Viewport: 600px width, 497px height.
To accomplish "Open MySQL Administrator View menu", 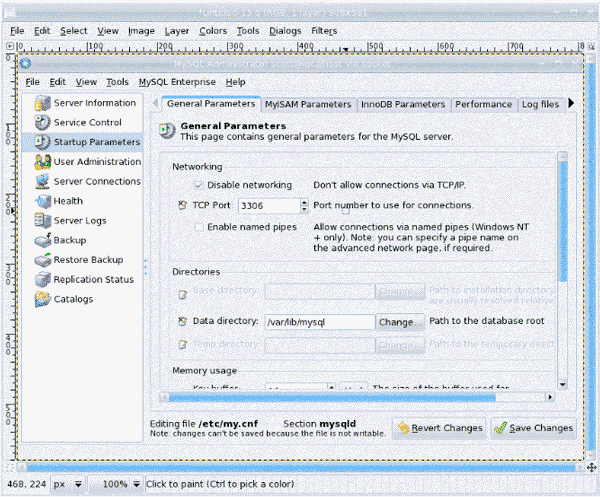I will coord(86,82).
